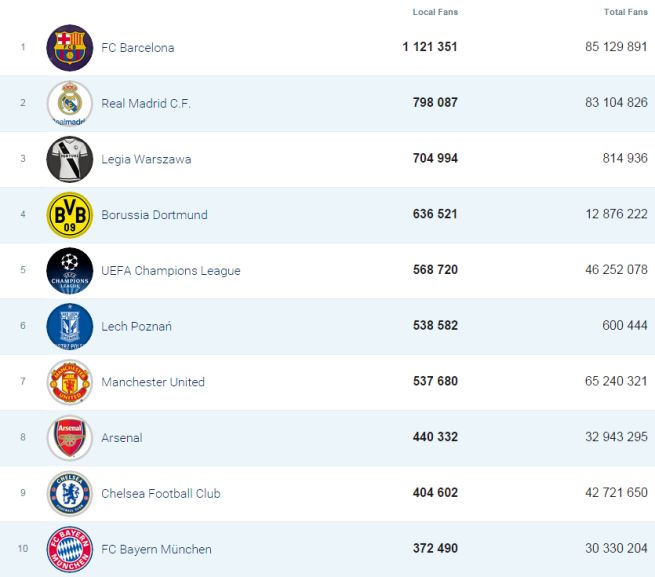
Task: Open the FC Barcelona page link
Action: [138, 48]
